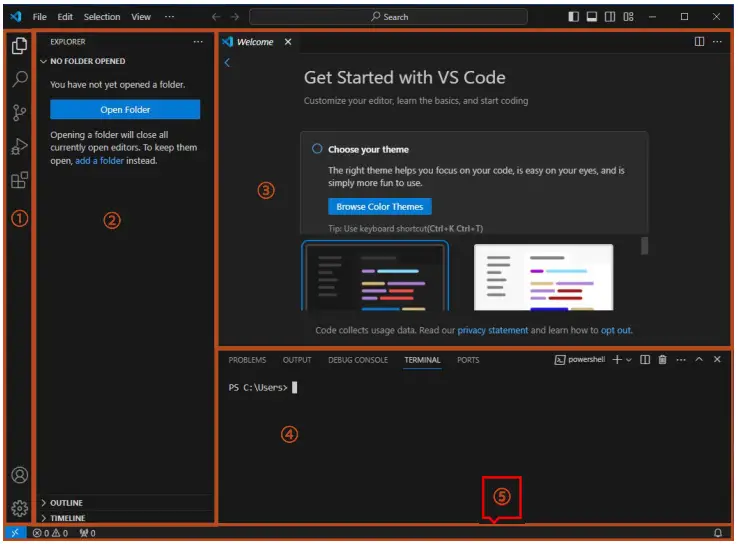Open the View menu
The image size is (738, 544).
[141, 17]
